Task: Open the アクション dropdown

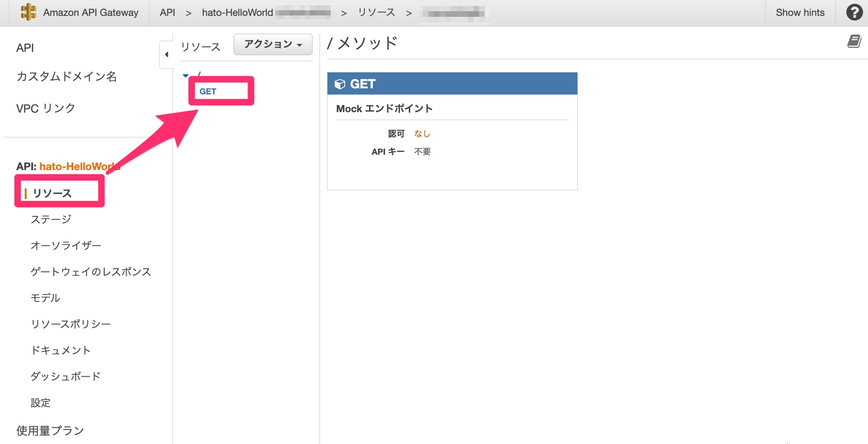Action: [x=273, y=44]
